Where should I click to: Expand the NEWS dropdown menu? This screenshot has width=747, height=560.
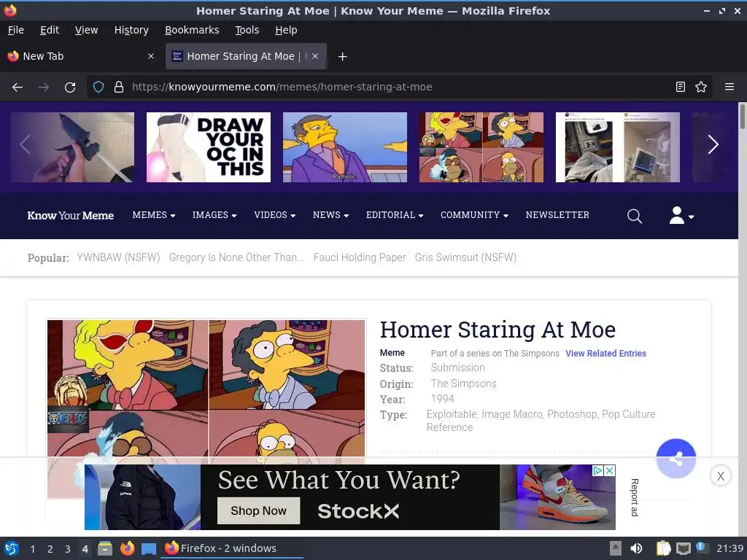[330, 215]
